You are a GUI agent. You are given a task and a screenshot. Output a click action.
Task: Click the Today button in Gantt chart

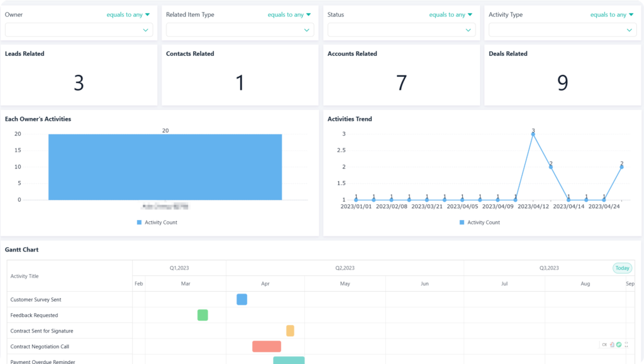(622, 268)
